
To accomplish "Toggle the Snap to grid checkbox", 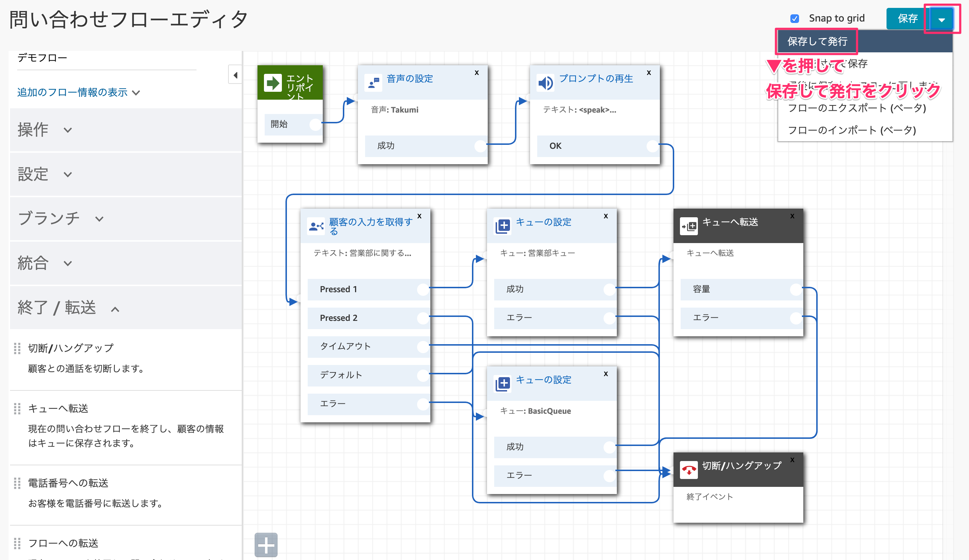I will [x=795, y=18].
